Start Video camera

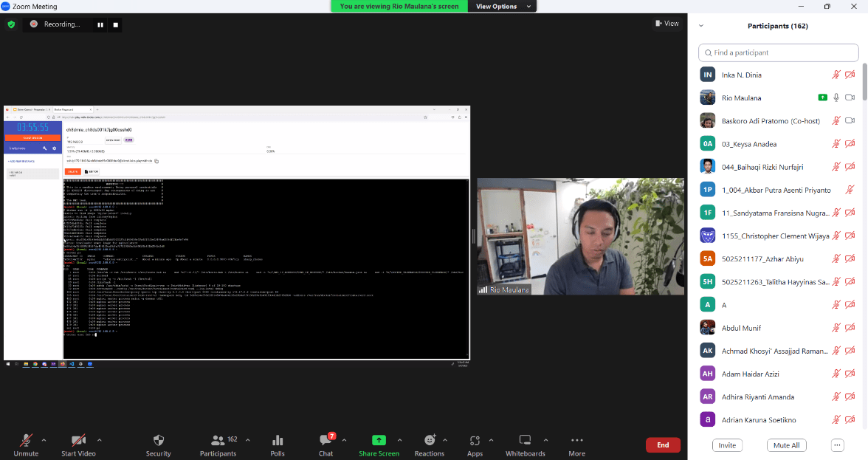(x=78, y=440)
